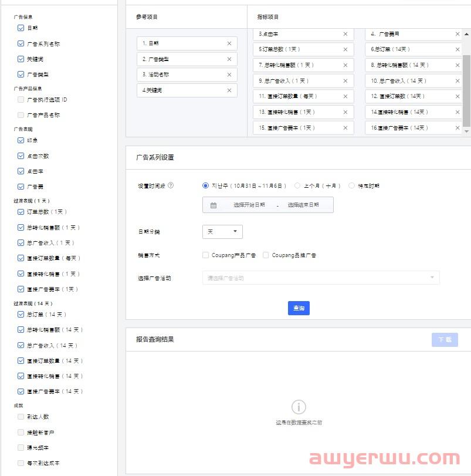Click the 下载 button in results

[444, 340]
